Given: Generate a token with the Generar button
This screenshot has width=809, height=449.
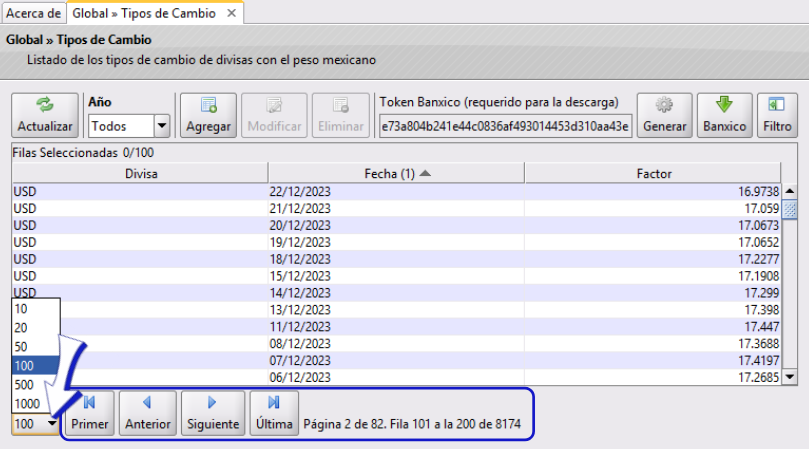Looking at the screenshot, I should [x=665, y=115].
